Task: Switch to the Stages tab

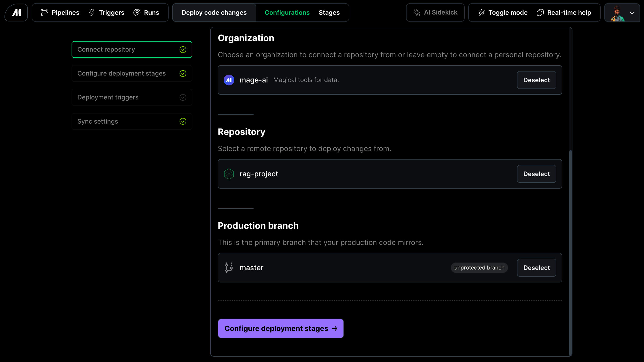Action: pyautogui.click(x=329, y=13)
